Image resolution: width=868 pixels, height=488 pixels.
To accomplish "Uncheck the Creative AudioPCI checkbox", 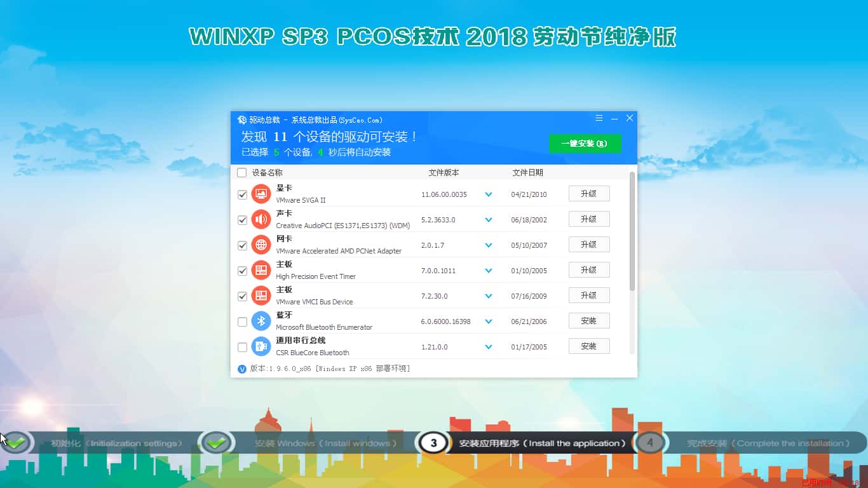I will tap(242, 220).
